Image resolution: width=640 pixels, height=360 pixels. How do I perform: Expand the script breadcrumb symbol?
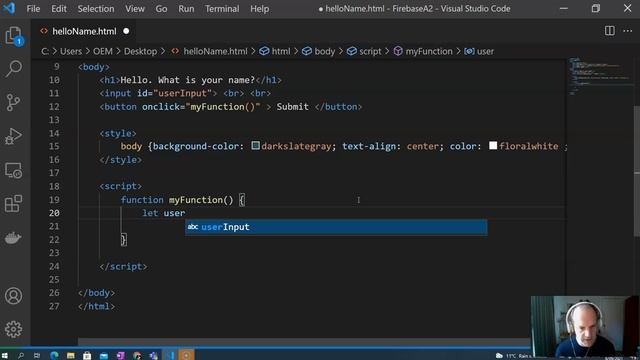pos(364,51)
